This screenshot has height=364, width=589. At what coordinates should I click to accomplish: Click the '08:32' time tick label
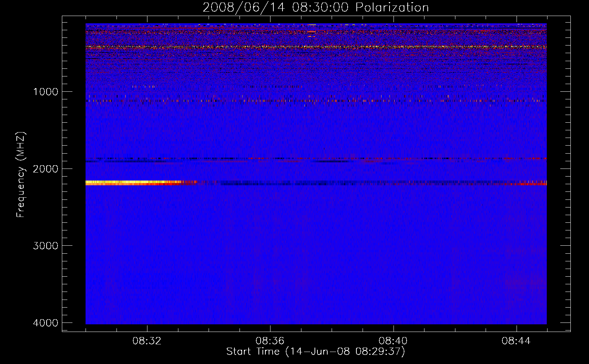[147, 341]
